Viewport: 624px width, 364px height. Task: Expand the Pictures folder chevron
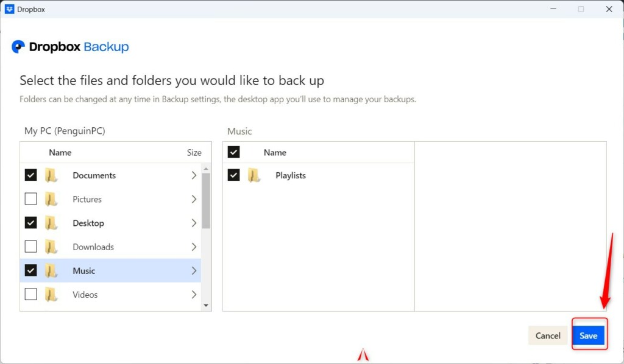coord(194,199)
